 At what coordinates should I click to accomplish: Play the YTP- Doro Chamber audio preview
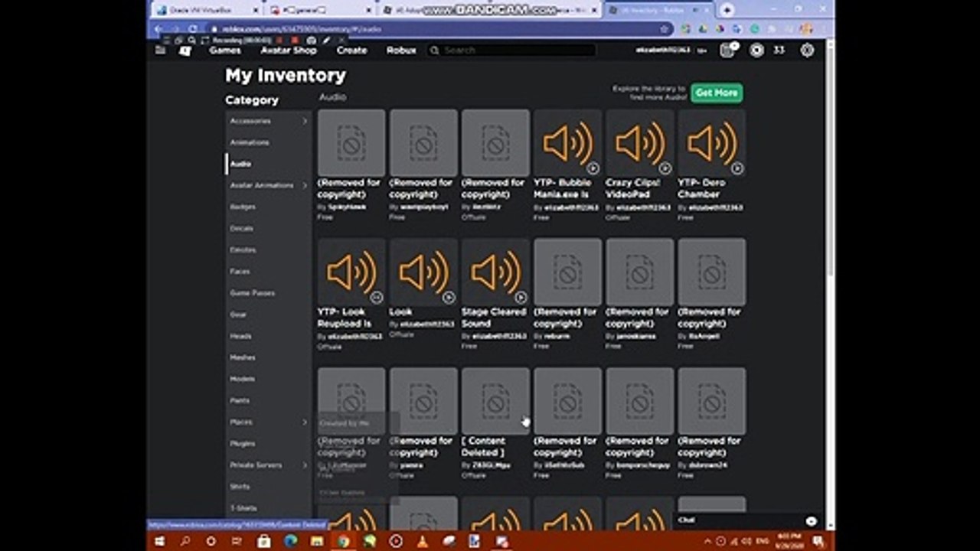(x=737, y=168)
